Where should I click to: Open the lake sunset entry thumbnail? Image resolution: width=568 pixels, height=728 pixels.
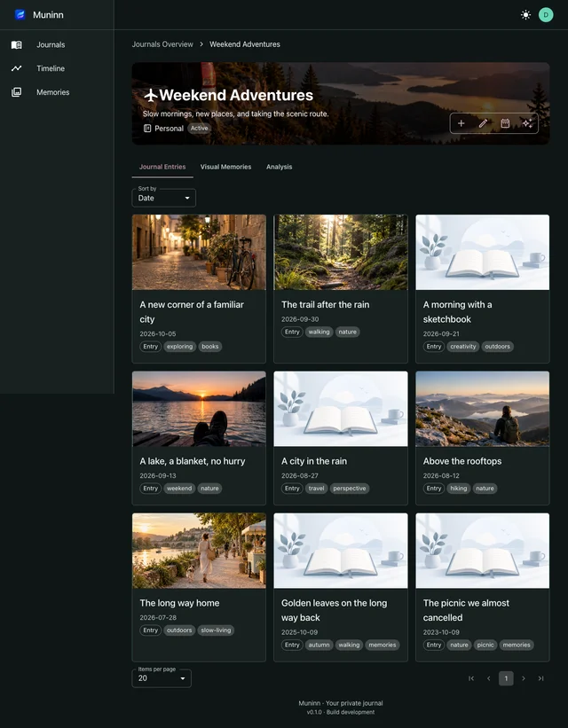tap(199, 409)
